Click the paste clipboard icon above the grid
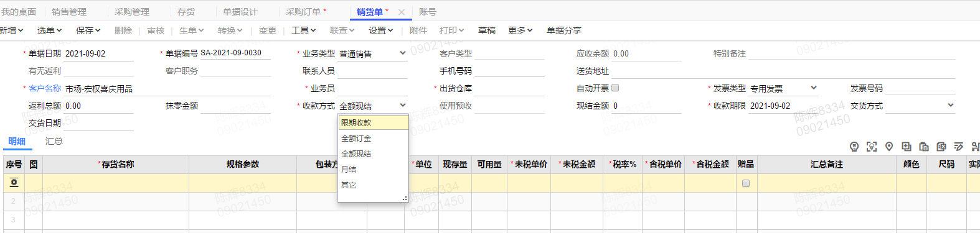Screen dimensions: 980x233 [x=924, y=147]
